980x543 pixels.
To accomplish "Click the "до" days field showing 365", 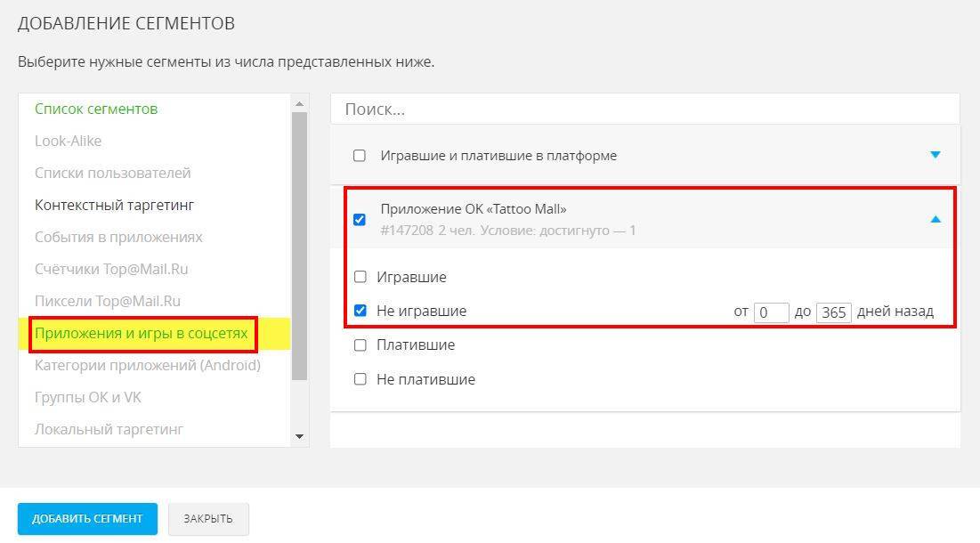I will tap(833, 312).
